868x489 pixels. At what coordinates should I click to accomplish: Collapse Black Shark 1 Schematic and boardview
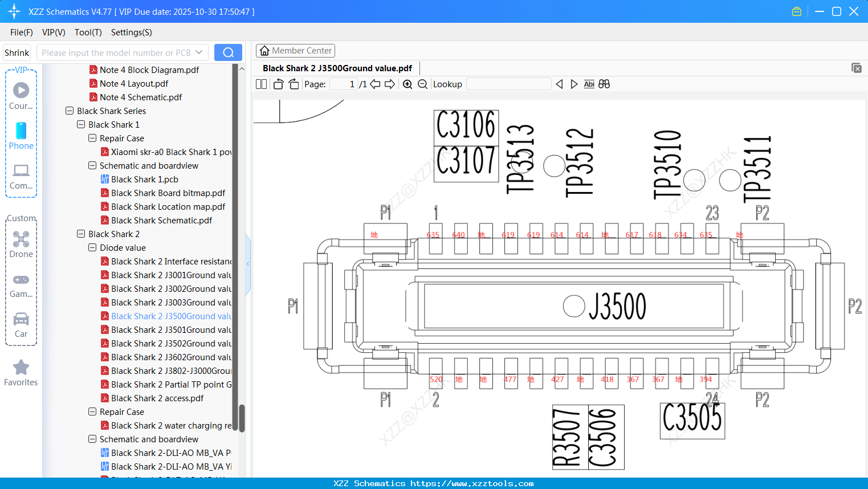point(92,166)
